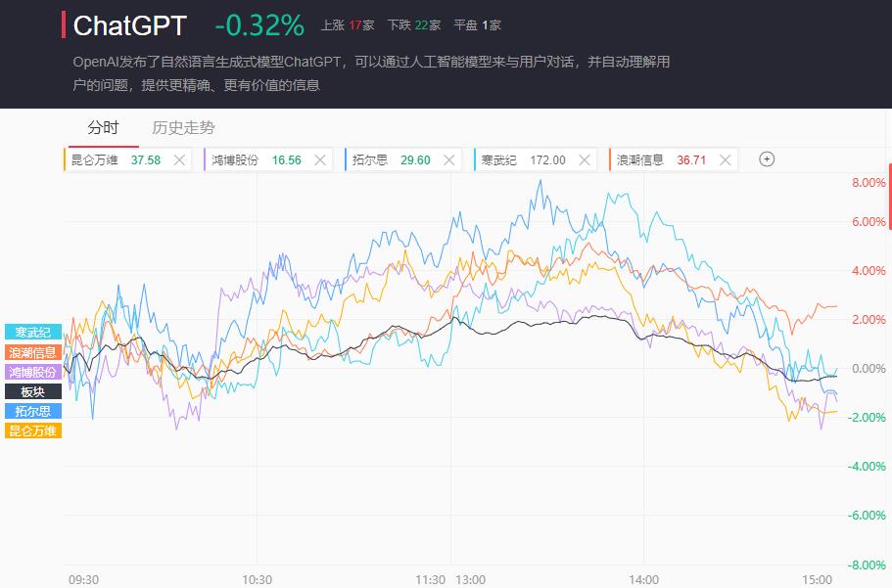Toggle 鸿博股份 line in the legend

[x=33, y=372]
